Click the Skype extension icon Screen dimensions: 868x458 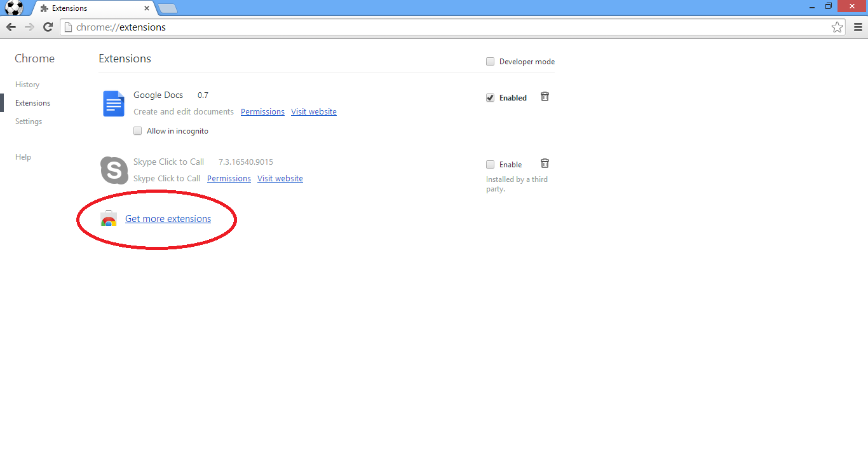coord(114,170)
